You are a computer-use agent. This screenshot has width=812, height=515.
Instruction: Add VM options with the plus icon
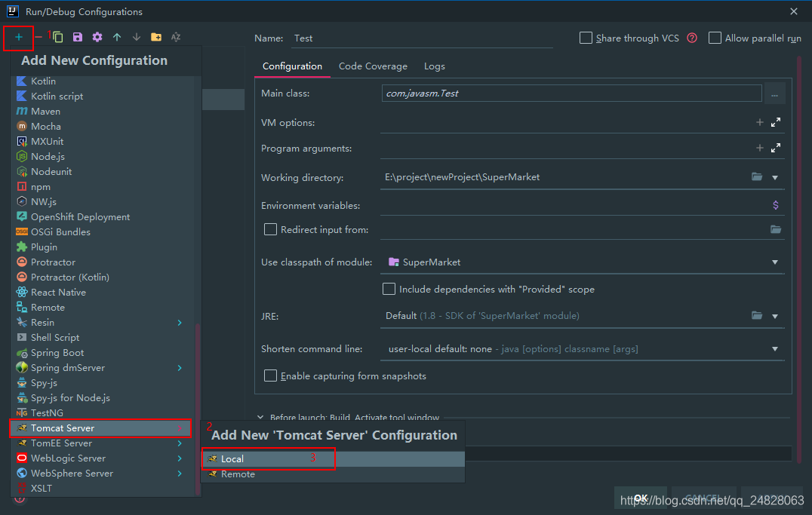tap(760, 123)
